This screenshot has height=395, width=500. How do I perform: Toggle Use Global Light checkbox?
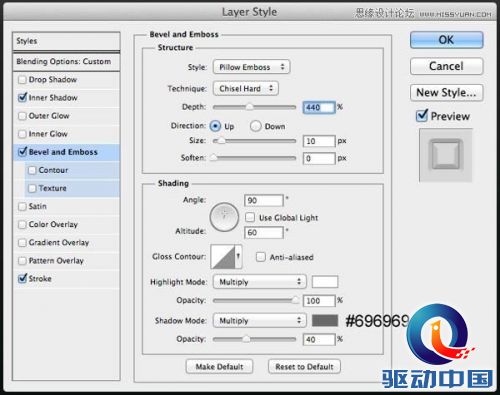250,217
